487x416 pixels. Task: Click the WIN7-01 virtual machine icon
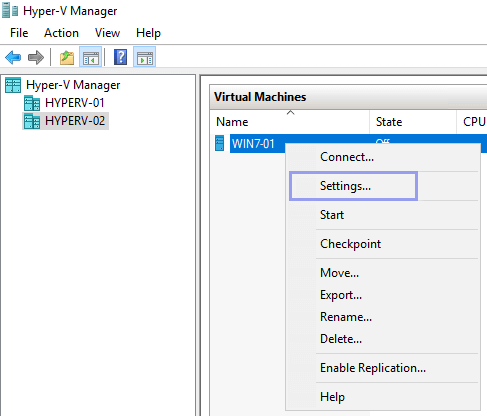coord(220,143)
